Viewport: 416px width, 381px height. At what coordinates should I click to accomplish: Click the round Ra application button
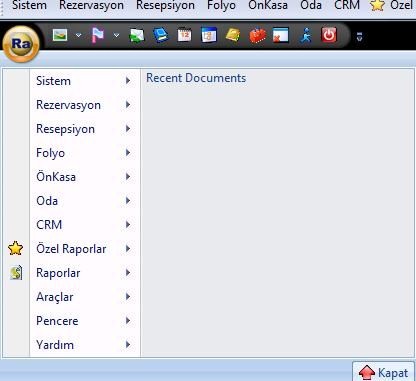(21, 44)
